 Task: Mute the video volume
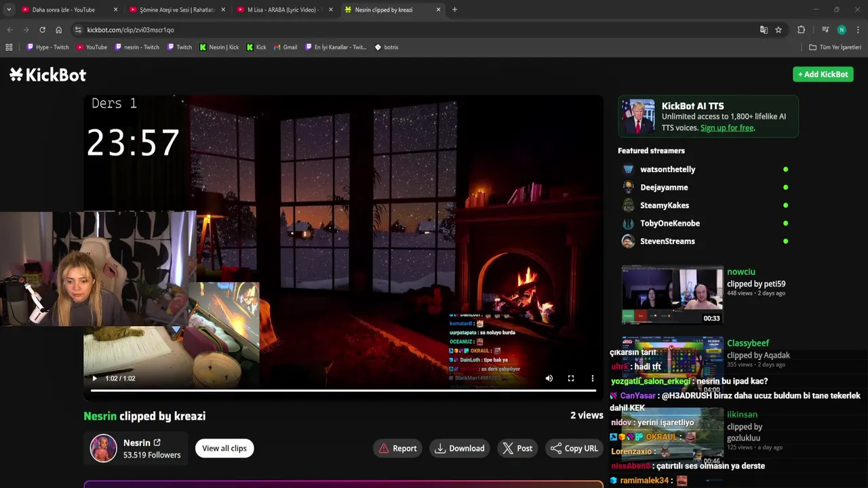click(x=549, y=378)
